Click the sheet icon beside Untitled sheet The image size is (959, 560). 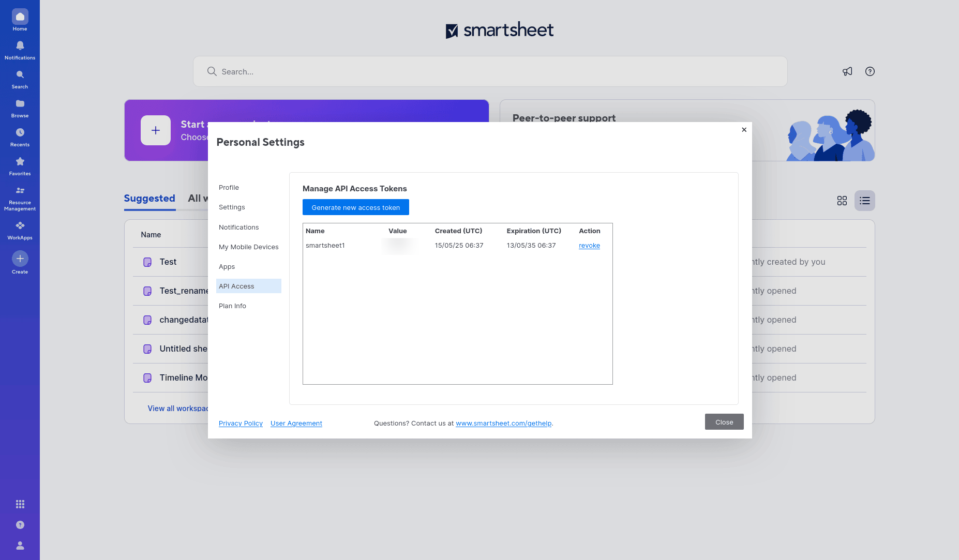coord(147,349)
